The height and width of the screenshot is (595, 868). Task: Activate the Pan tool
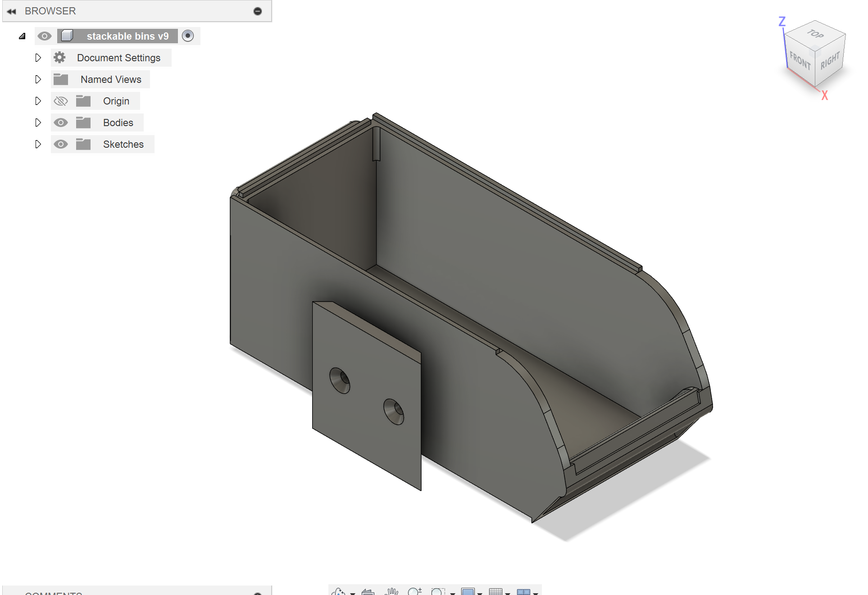[391, 592]
